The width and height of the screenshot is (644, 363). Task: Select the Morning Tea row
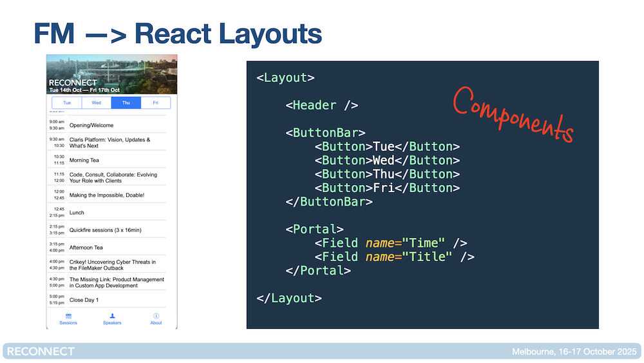coord(108,160)
